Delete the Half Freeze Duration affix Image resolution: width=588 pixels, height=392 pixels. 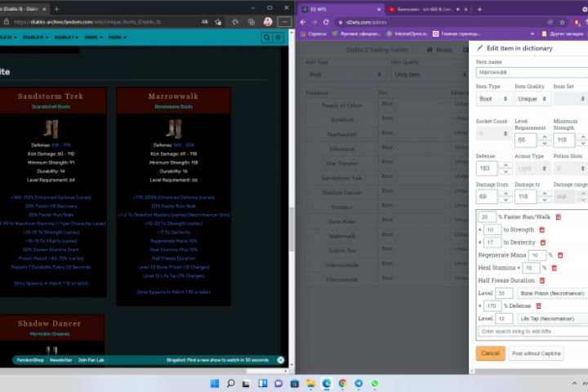[542, 280]
